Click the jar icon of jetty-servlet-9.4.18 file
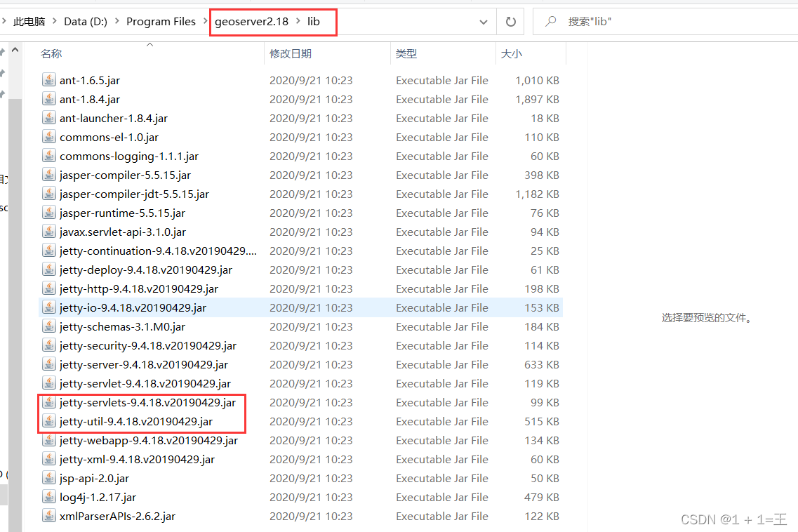Viewport: 798px width, 532px height. click(x=49, y=383)
